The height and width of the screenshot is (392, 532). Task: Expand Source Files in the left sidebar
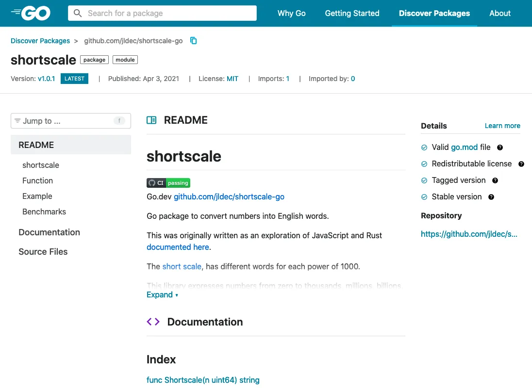pyautogui.click(x=43, y=251)
